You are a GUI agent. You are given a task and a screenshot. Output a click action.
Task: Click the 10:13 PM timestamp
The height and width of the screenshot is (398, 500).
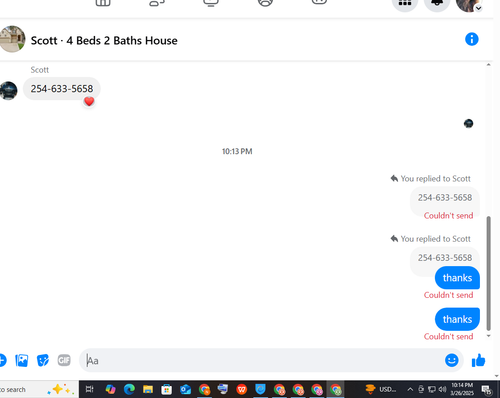click(237, 151)
